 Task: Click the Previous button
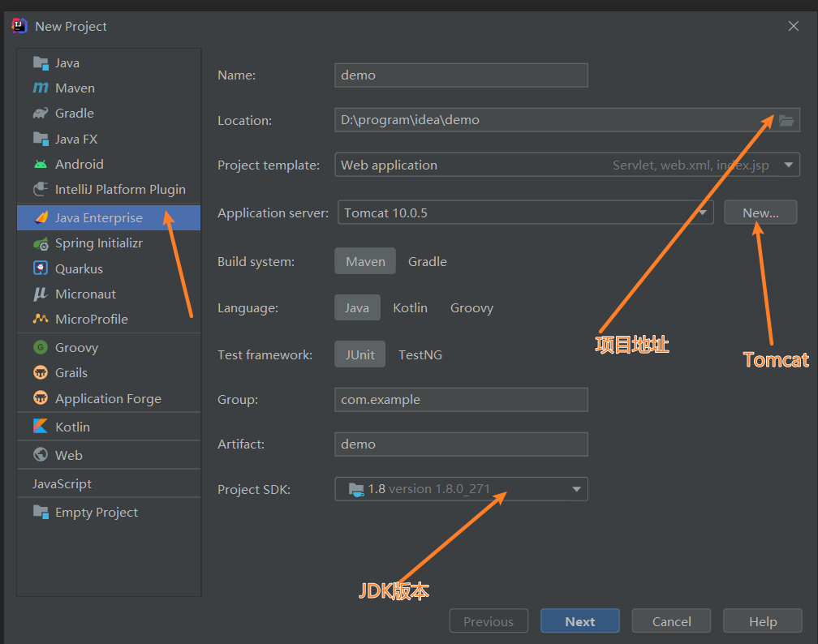tap(489, 621)
